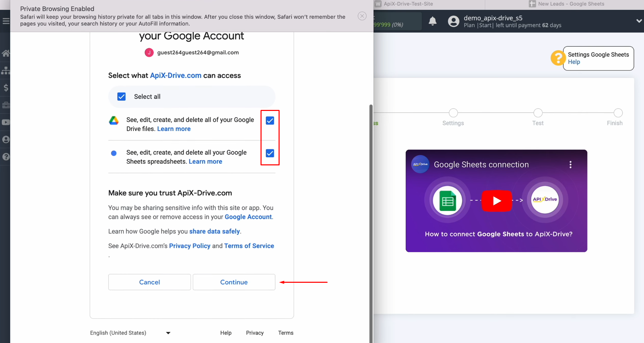Open connections sitemap icon in sidebar
644x343 pixels.
pyautogui.click(x=6, y=70)
